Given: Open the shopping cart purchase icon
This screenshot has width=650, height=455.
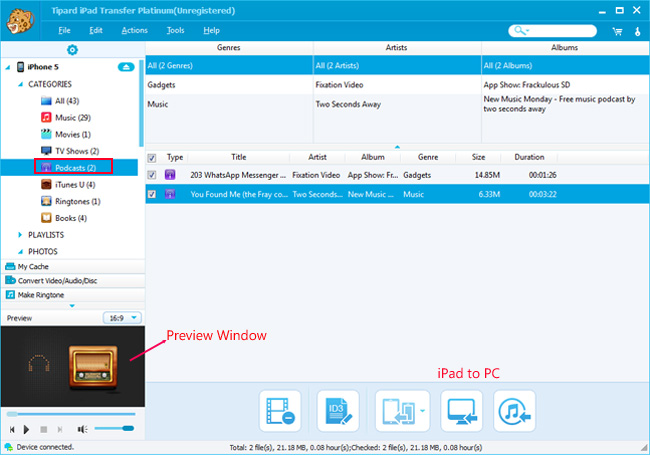Looking at the screenshot, I should tap(617, 31).
